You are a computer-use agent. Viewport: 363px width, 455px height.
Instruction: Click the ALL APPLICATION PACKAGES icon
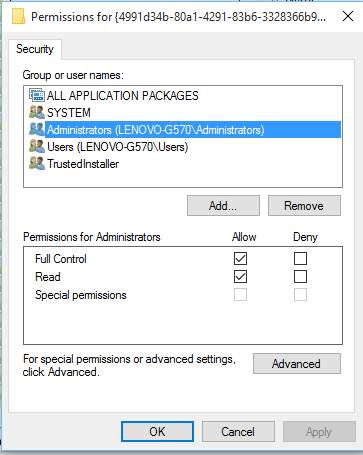[37, 95]
